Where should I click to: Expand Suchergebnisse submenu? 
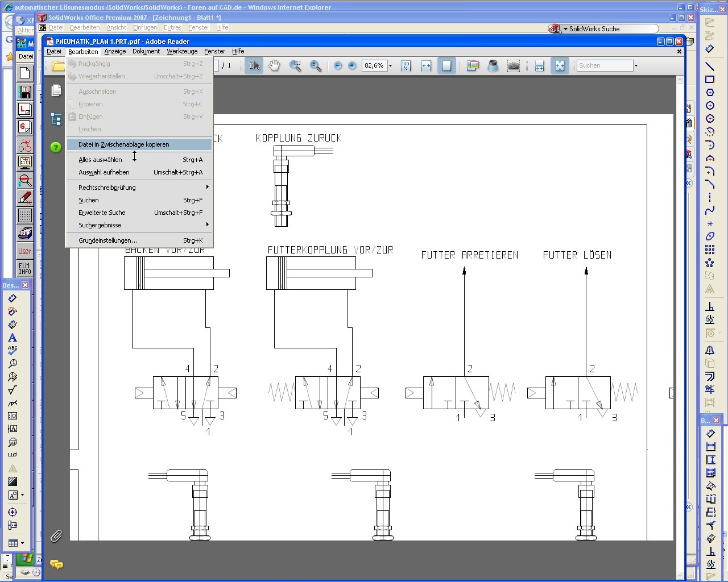pos(139,225)
